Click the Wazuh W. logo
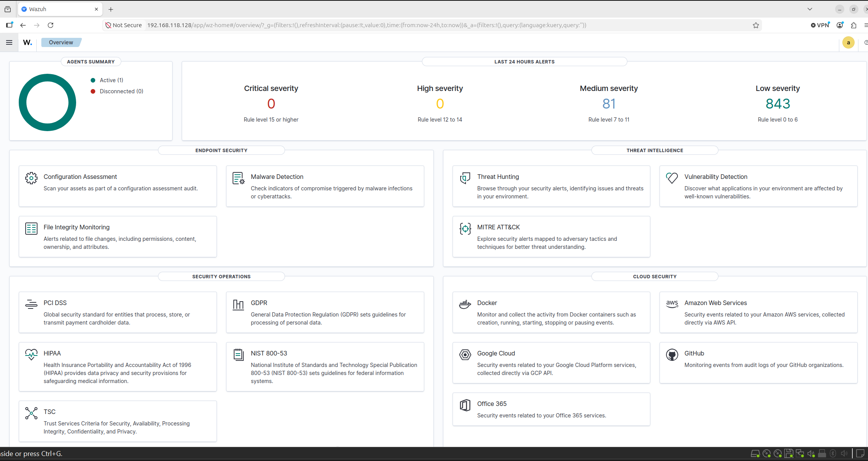The width and height of the screenshot is (868, 461). [27, 42]
